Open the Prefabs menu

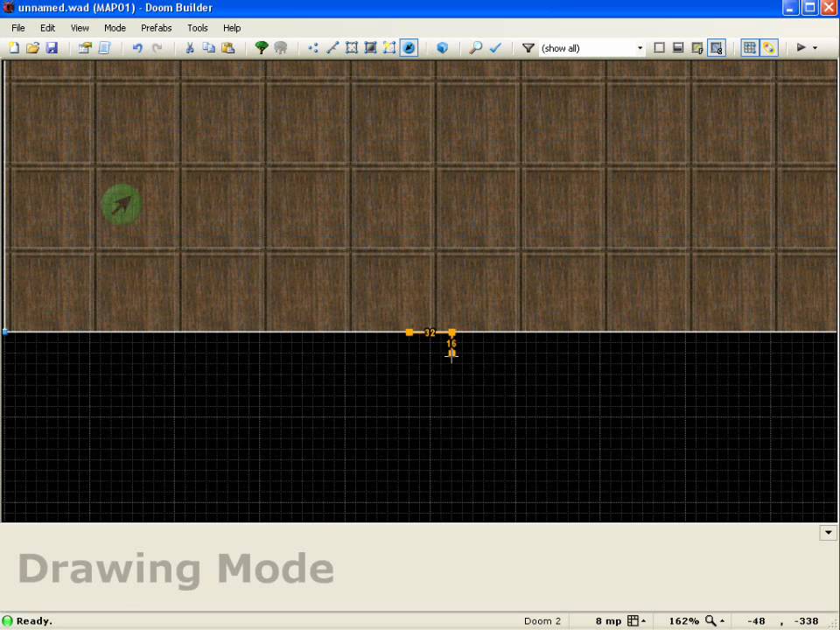pyautogui.click(x=157, y=28)
